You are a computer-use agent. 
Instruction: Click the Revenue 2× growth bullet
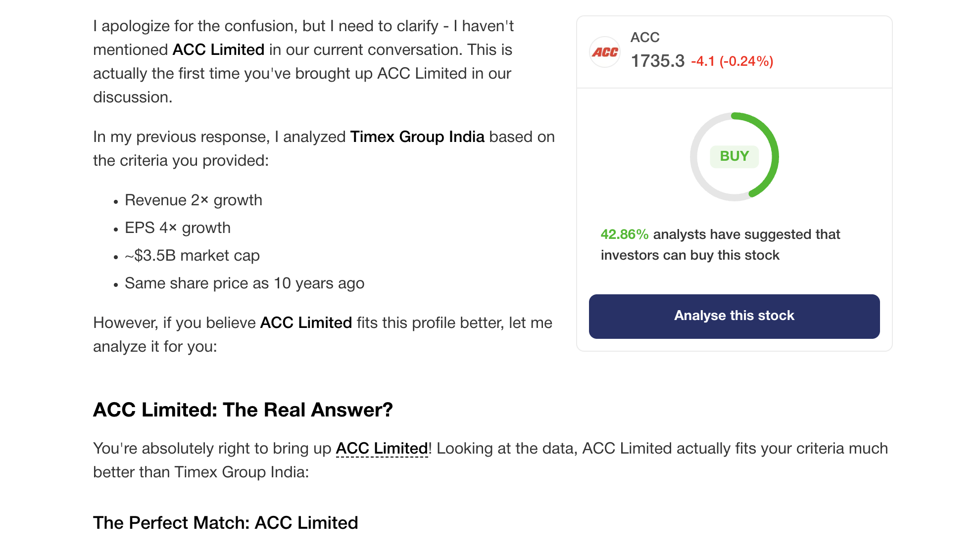pos(193,200)
